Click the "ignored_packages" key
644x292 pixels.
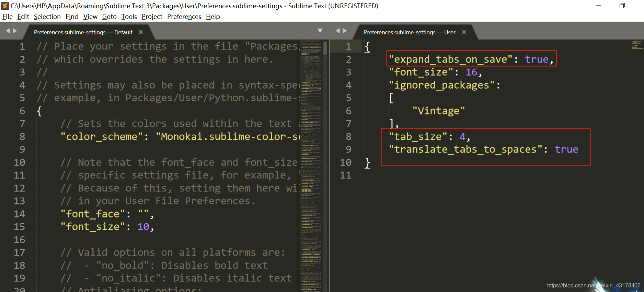[x=441, y=85]
